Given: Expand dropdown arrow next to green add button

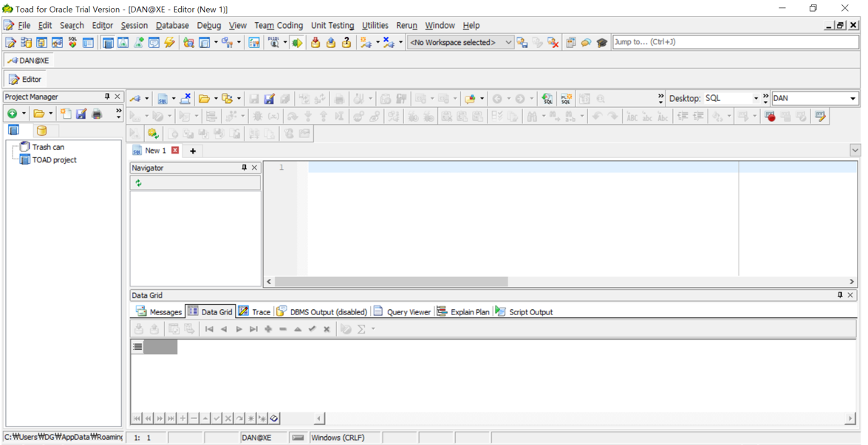Looking at the screenshot, I should coord(23,114).
